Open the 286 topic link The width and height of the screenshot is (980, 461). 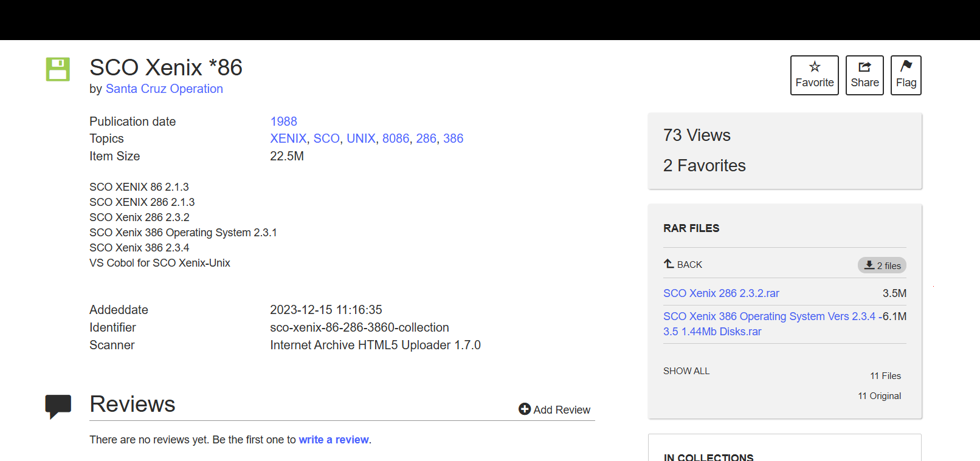click(426, 138)
